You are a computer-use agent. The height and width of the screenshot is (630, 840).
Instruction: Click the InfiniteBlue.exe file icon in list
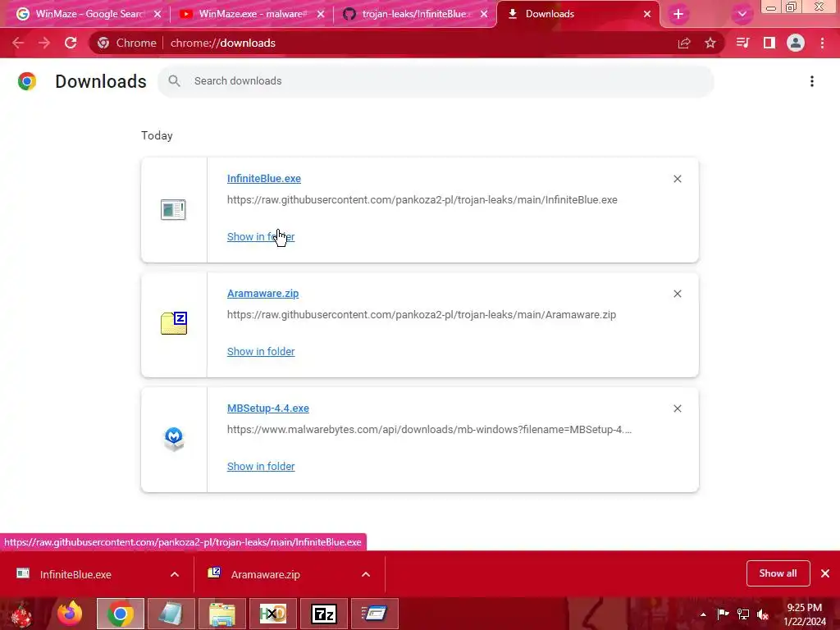click(173, 209)
